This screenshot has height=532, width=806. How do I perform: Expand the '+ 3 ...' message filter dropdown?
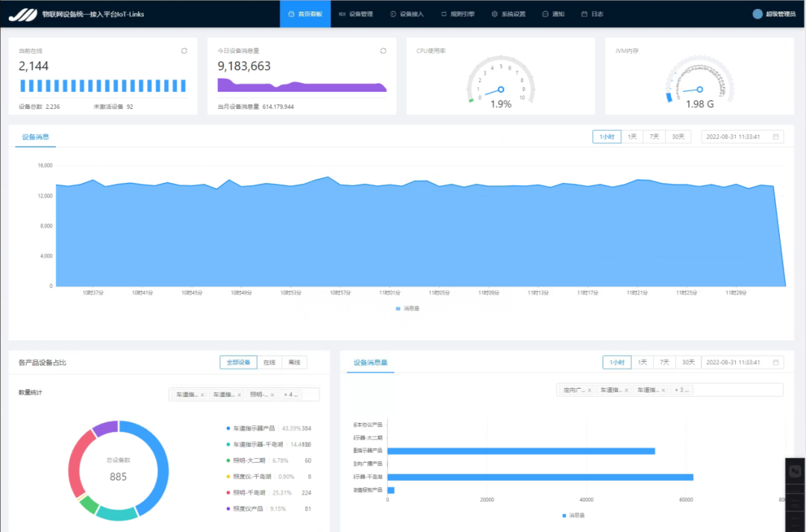(x=683, y=389)
